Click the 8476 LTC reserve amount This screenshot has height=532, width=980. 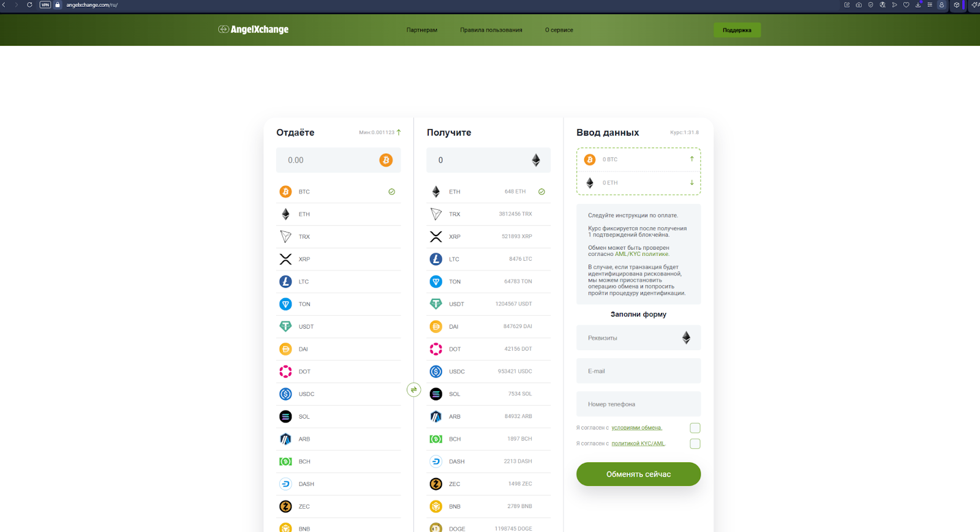tap(521, 259)
